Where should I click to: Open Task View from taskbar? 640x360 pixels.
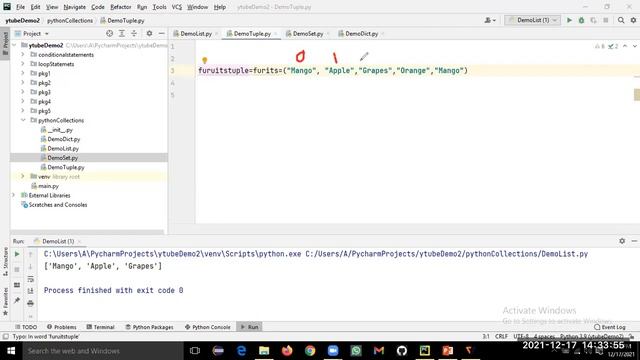(195, 351)
